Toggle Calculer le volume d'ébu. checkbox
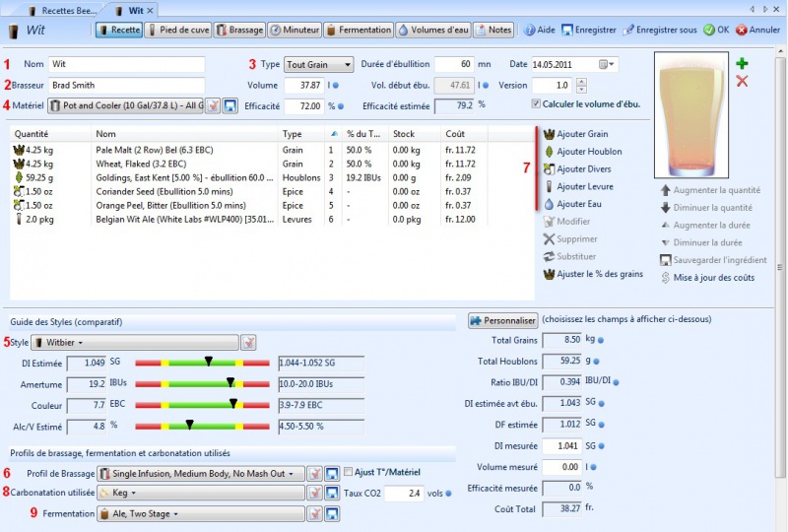The height and width of the screenshot is (532, 788). (536, 104)
